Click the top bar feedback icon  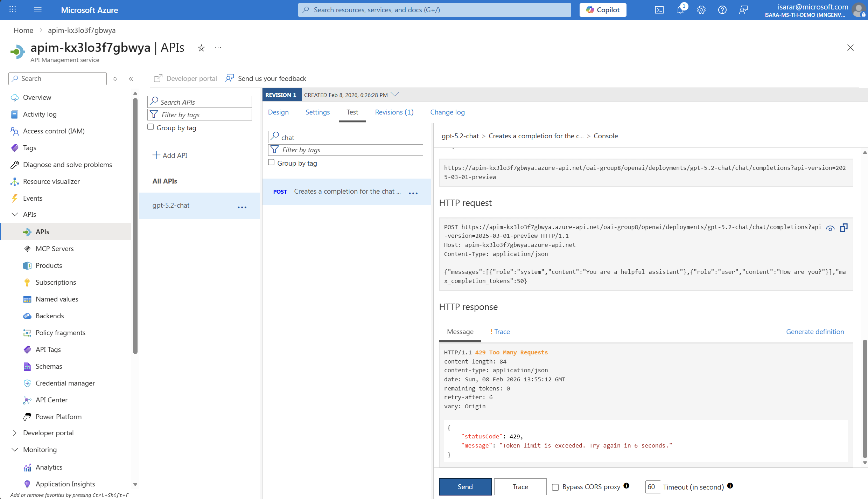tap(743, 10)
